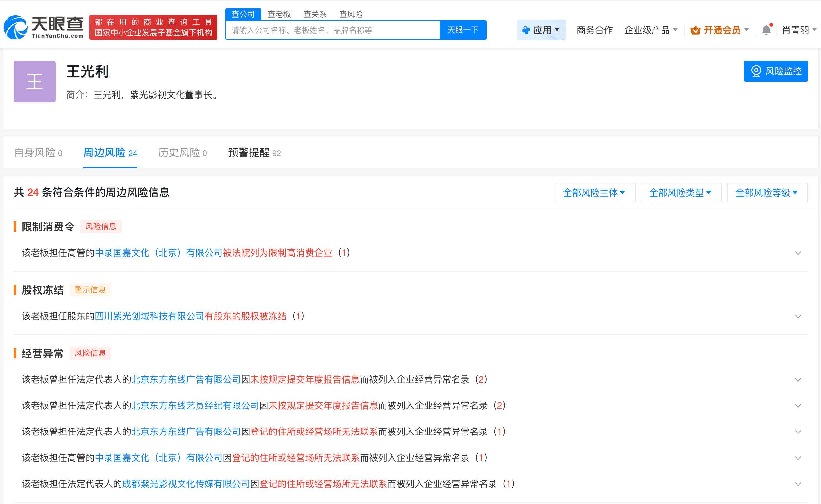Click the 王 profile avatar
Image resolution: width=821 pixels, height=504 pixels.
34,81
